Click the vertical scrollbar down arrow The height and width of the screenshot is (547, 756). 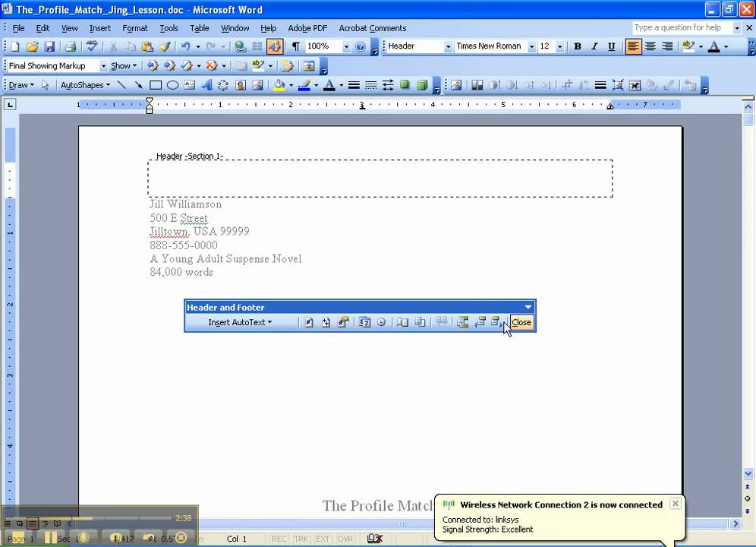point(748,473)
